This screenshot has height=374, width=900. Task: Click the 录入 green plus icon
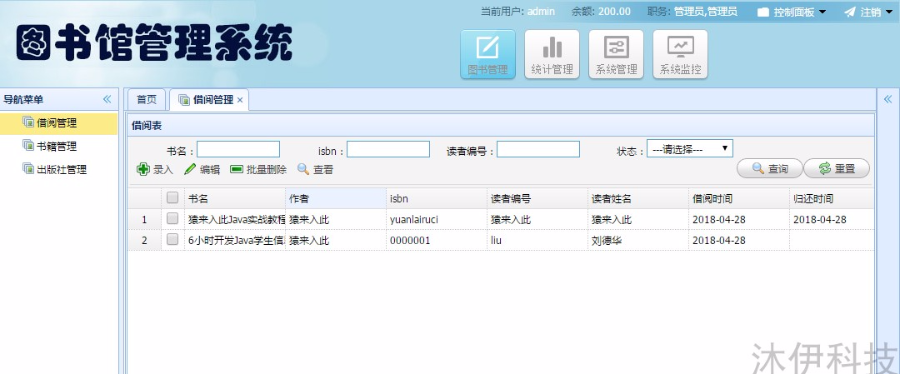click(143, 169)
